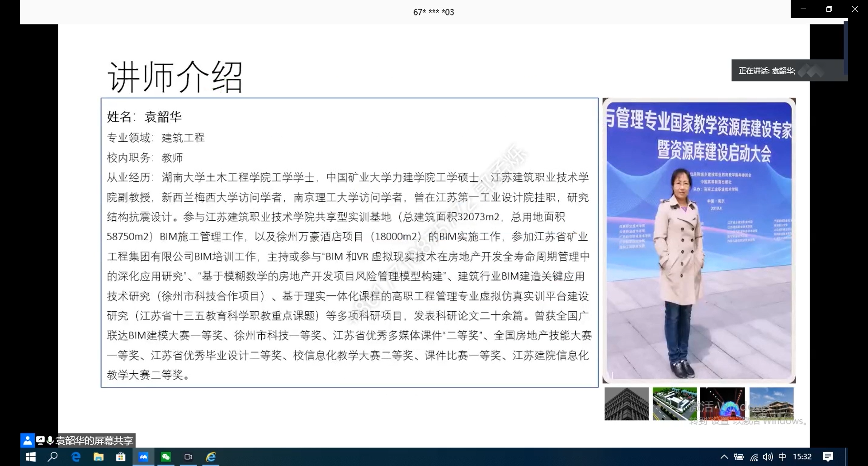Image resolution: width=868 pixels, height=466 pixels.
Task: Click the taskbar search magnifier icon
Action: coord(53,457)
